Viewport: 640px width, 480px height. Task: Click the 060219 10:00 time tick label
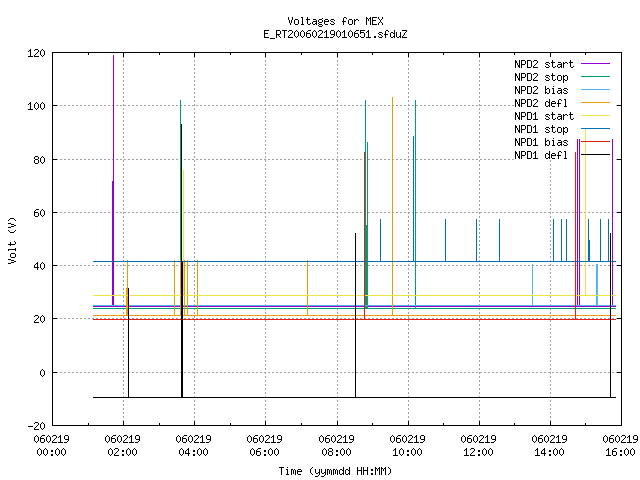[x=407, y=446]
